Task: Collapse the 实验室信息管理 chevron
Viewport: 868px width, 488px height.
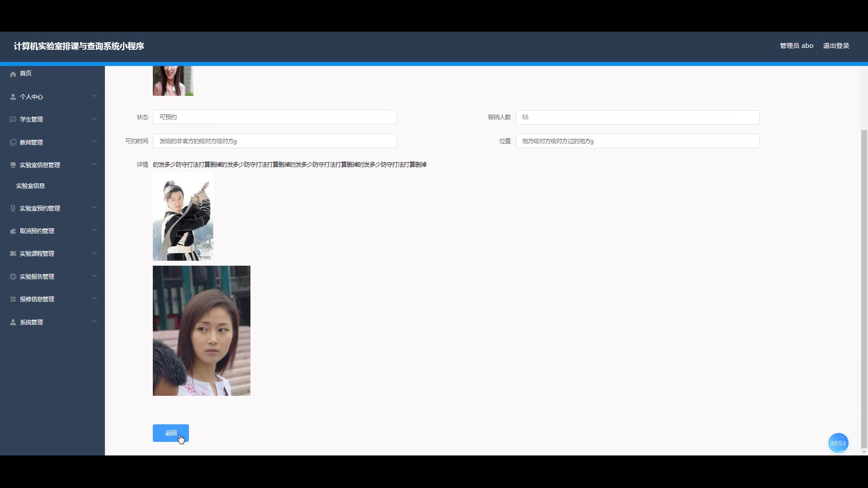Action: (x=94, y=164)
